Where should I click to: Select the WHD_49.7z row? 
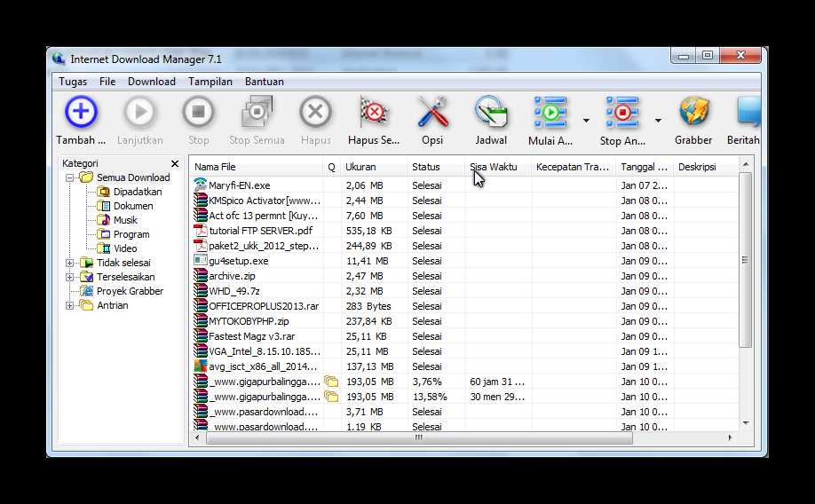point(464,291)
